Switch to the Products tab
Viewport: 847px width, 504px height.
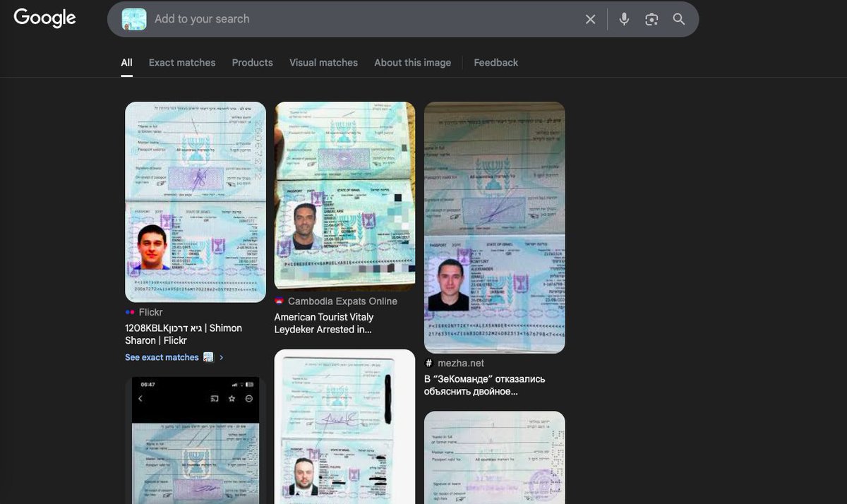252,63
